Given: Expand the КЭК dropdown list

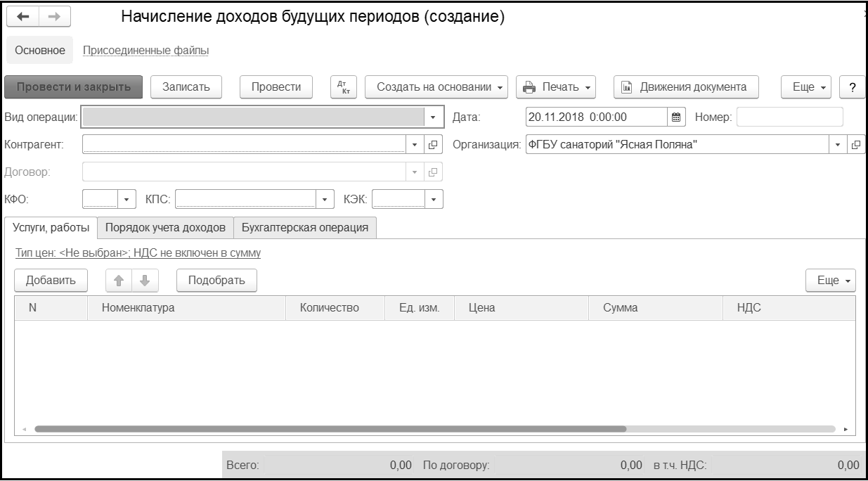Looking at the screenshot, I should [433, 200].
